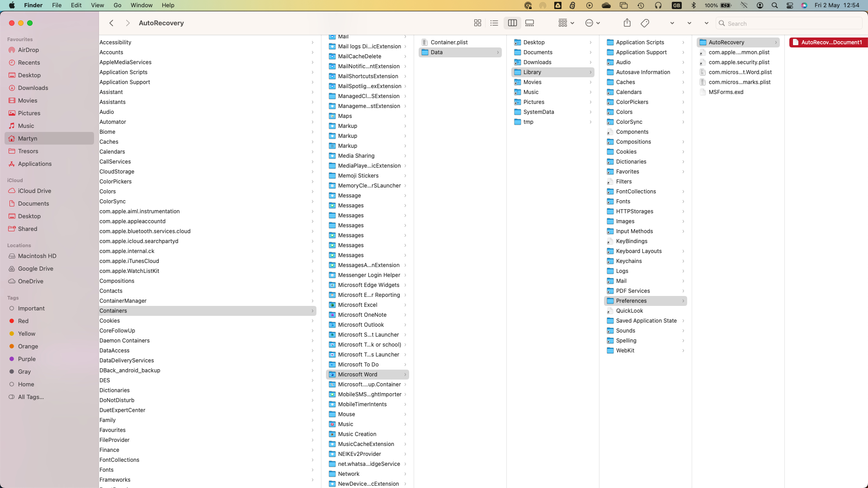Open AirDrop in the sidebar
Image resolution: width=868 pixels, height=488 pixels.
coord(28,50)
